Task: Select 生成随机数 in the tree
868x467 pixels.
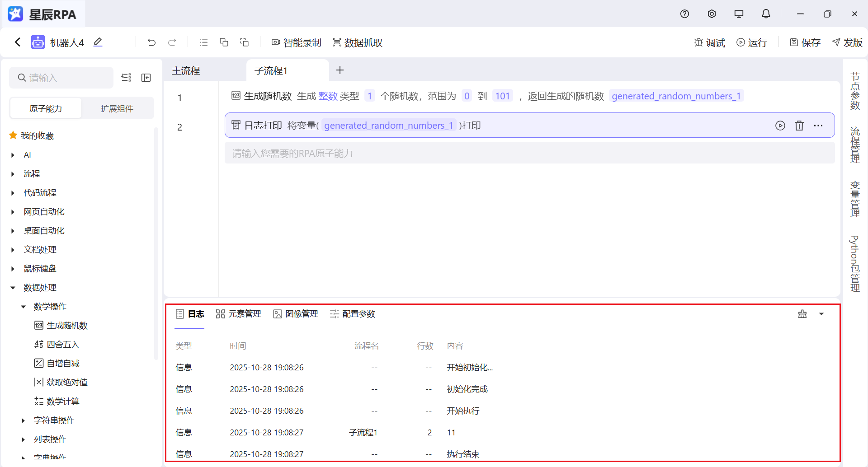Action: (67, 326)
